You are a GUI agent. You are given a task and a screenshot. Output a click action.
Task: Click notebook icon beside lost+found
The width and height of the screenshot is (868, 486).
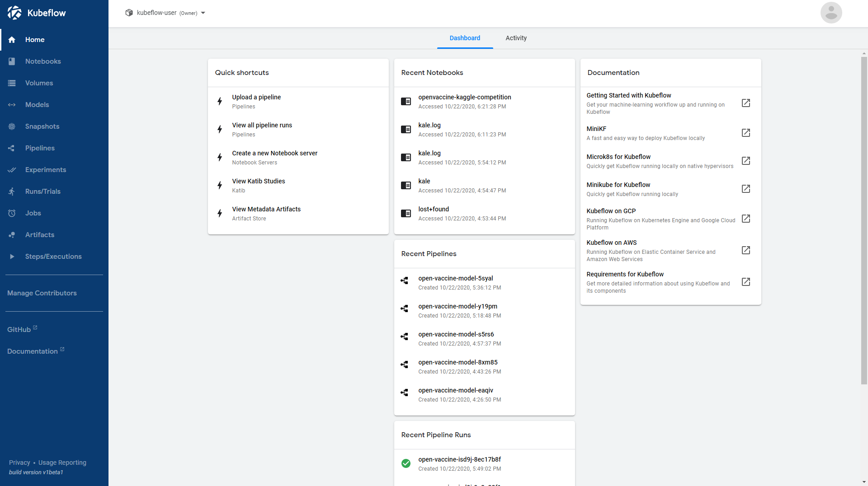tap(406, 213)
